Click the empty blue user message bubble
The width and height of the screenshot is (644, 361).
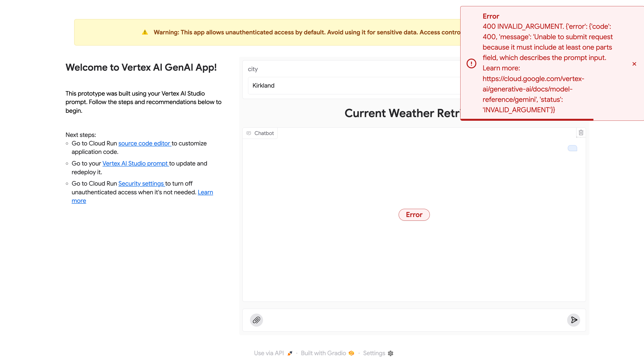click(572, 148)
